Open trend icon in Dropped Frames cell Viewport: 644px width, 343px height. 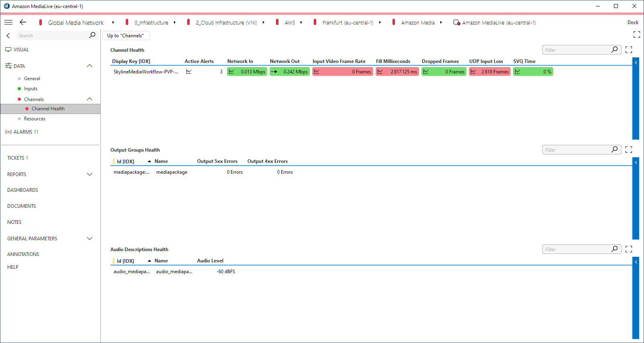click(x=426, y=72)
